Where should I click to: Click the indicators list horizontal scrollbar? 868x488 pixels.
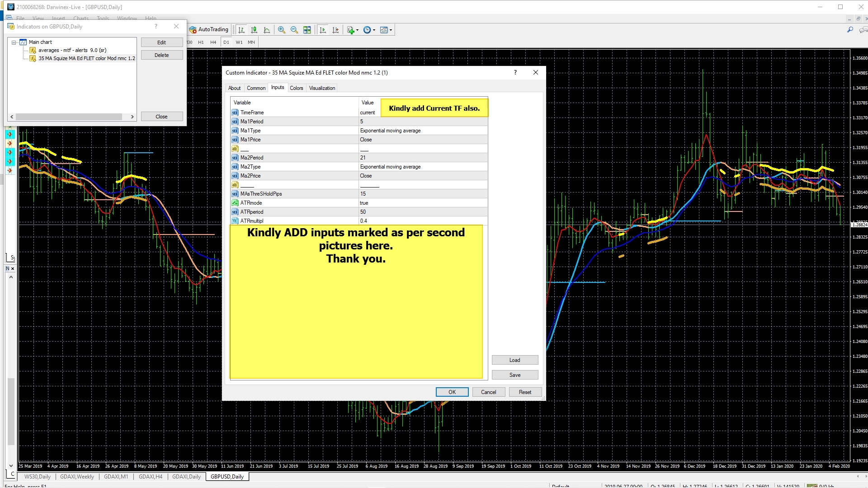point(69,117)
